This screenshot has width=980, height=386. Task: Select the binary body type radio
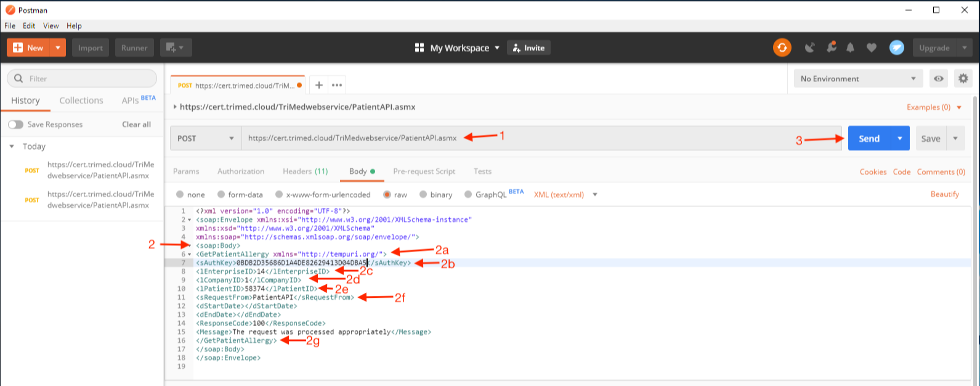pos(436,194)
